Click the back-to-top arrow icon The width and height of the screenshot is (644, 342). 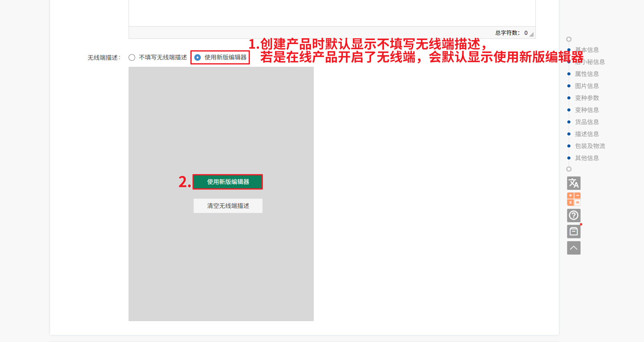pos(574,248)
